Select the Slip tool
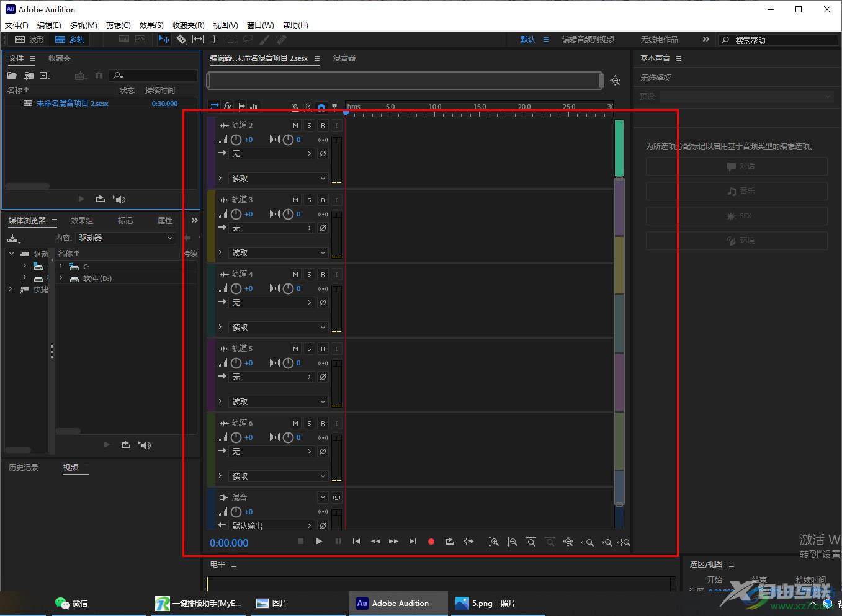 coord(198,39)
